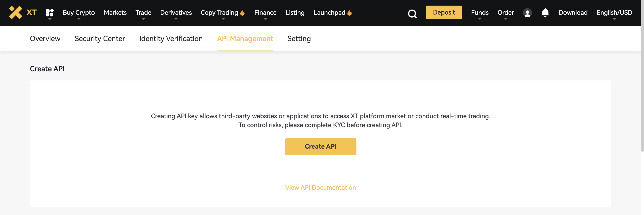Image resolution: width=644 pixels, height=215 pixels.
Task: Open the notifications bell icon
Action: tap(545, 13)
